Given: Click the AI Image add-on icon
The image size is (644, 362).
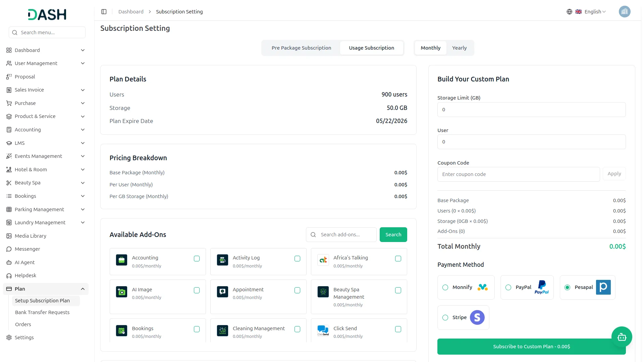Looking at the screenshot, I should (121, 292).
